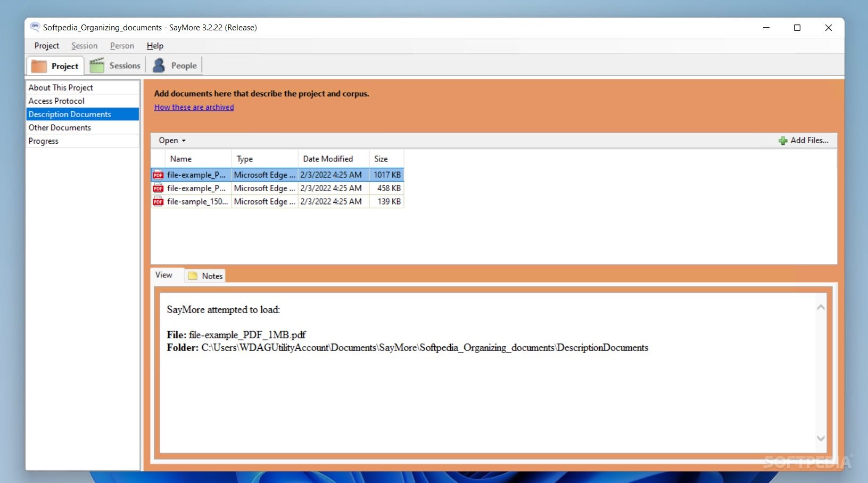Open the Person menu
Screen dimensions: 868x483
122,46
